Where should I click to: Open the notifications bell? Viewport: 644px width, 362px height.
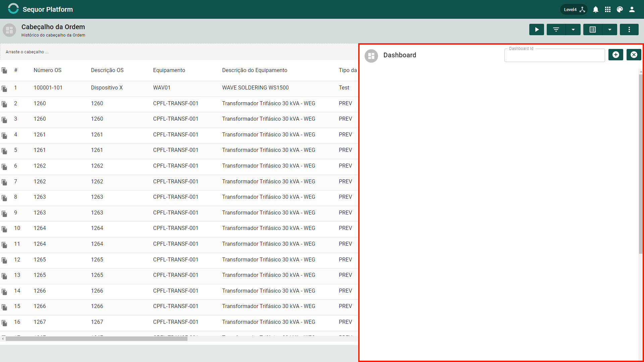596,9
